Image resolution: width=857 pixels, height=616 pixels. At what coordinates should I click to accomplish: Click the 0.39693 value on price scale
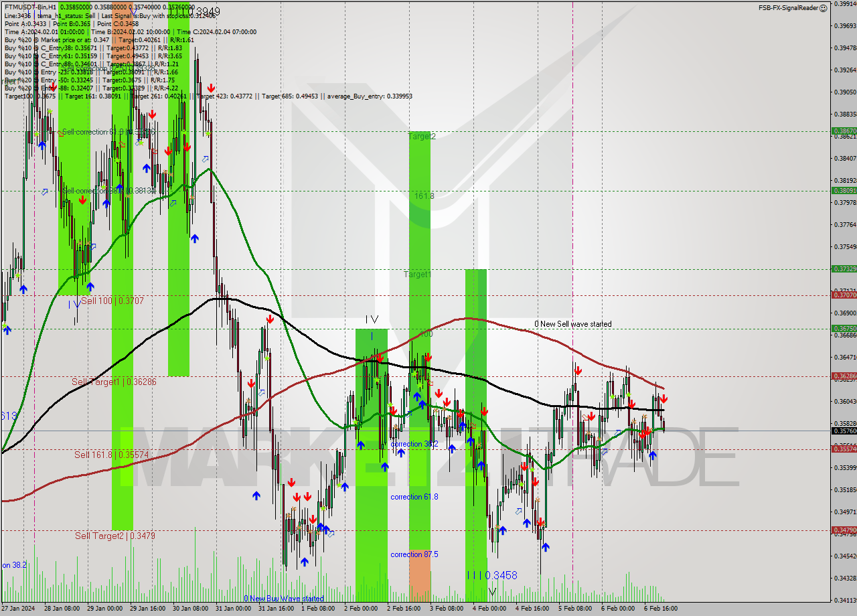coord(845,25)
